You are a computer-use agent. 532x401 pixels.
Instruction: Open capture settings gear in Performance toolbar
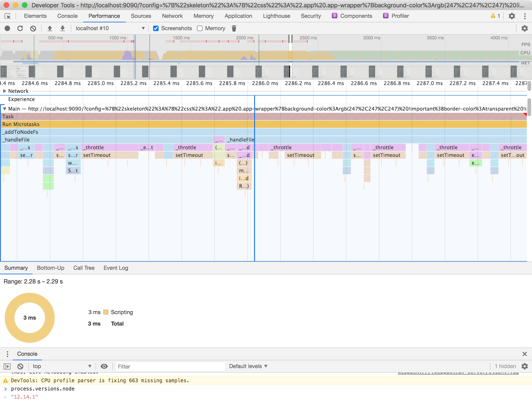point(524,28)
